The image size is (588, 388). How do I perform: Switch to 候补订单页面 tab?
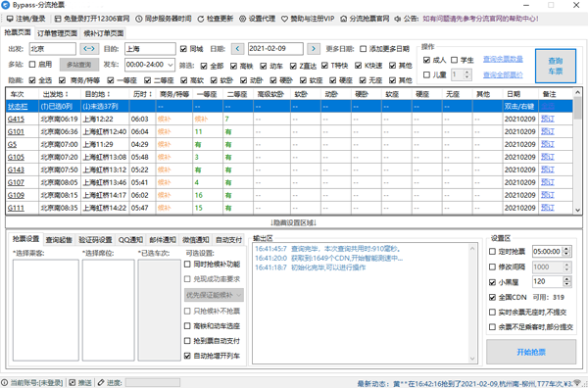(104, 33)
